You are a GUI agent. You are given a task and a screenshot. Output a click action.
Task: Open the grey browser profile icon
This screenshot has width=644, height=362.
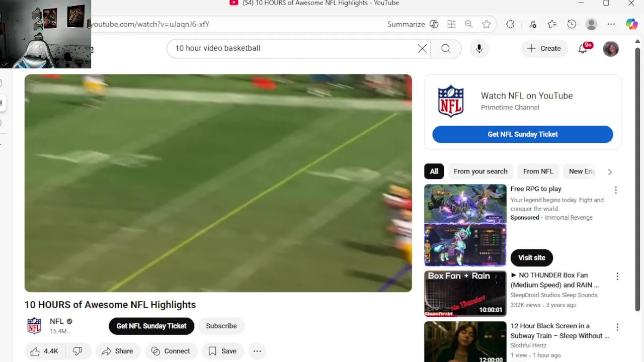592,24
